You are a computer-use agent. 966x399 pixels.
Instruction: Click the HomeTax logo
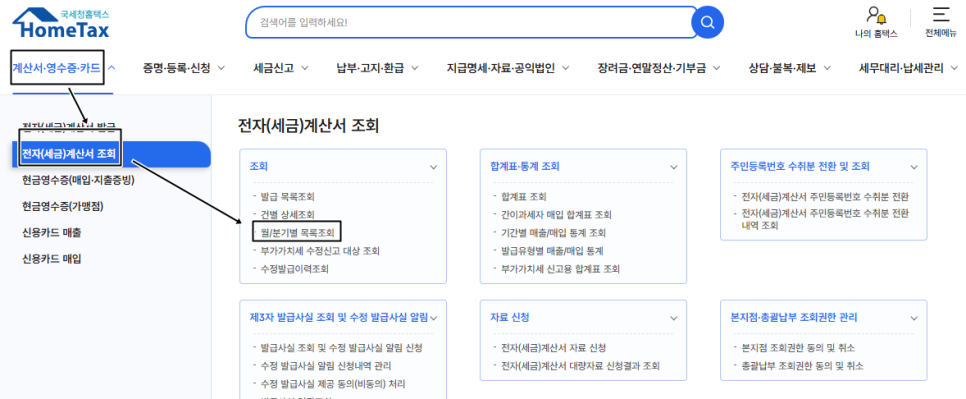(61, 23)
